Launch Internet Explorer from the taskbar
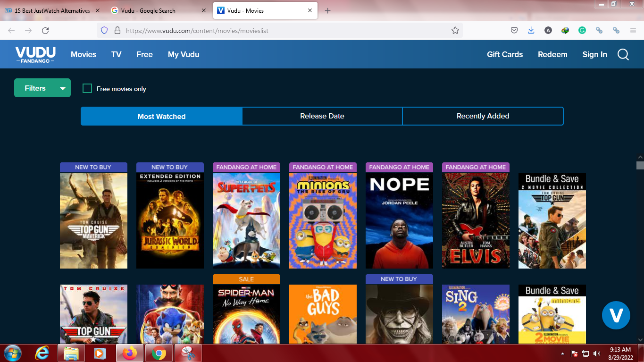Viewport: 644px width, 362px height. point(42,353)
